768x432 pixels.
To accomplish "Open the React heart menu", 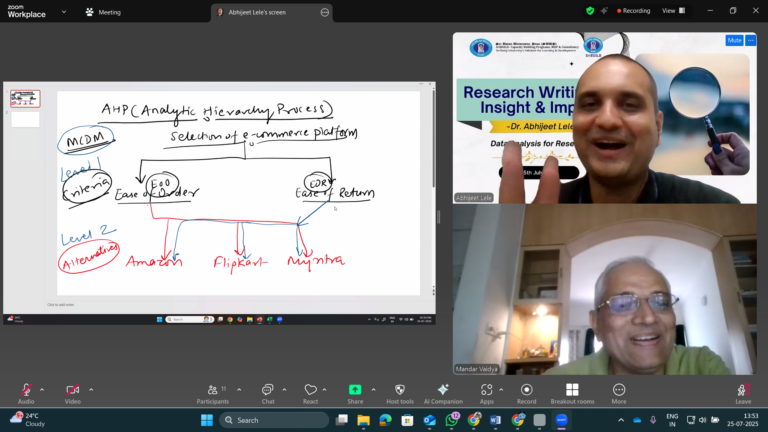I will (310, 394).
